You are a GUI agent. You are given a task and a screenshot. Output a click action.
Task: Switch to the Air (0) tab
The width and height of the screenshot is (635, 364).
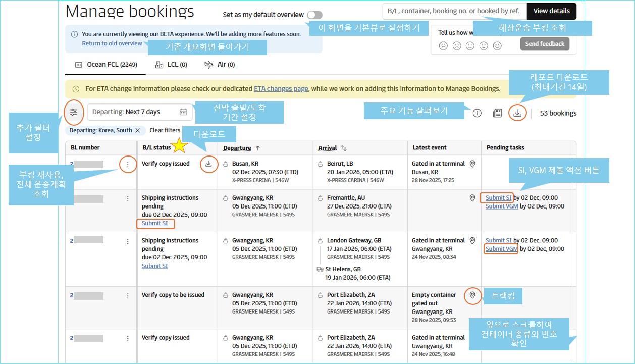click(x=220, y=65)
